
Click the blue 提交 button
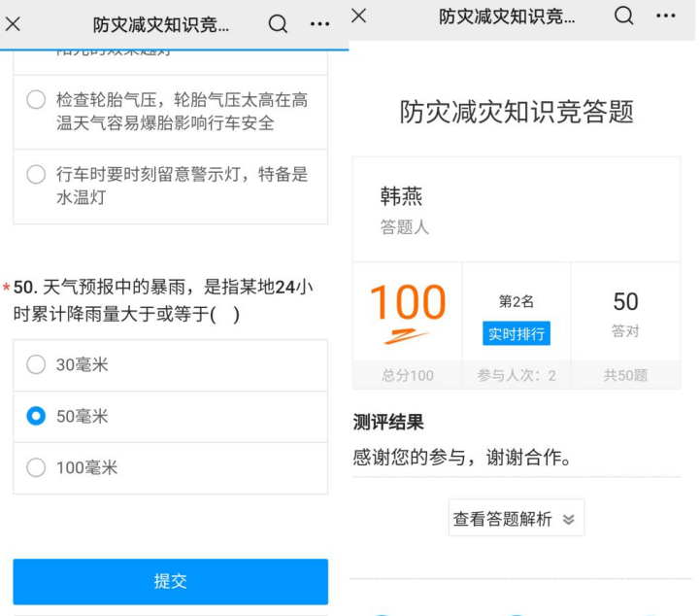[x=171, y=581]
